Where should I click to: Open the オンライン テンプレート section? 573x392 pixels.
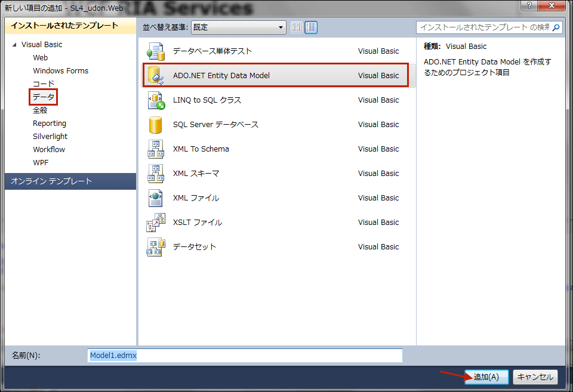click(x=70, y=181)
